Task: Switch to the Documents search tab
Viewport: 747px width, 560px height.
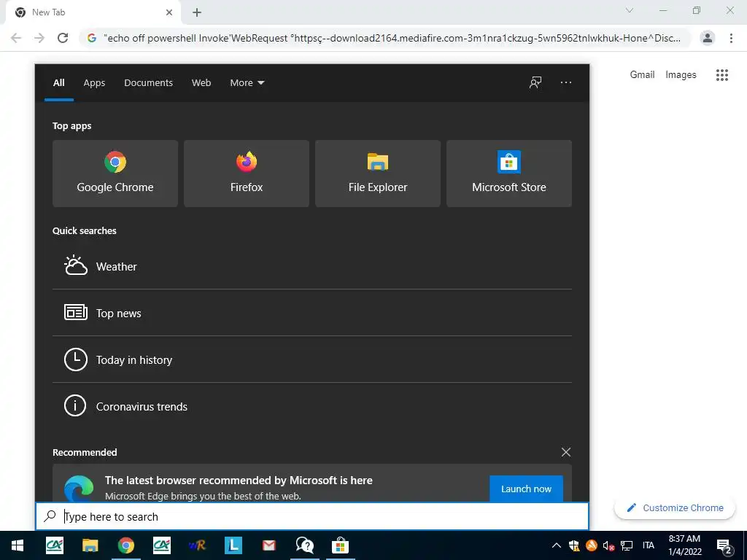Action: coord(148,83)
